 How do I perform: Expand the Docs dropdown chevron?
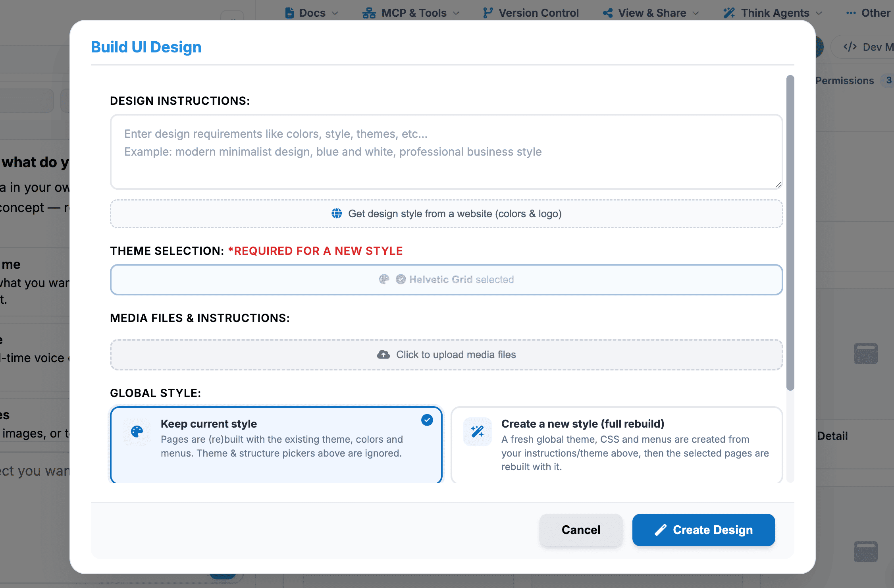tap(335, 13)
